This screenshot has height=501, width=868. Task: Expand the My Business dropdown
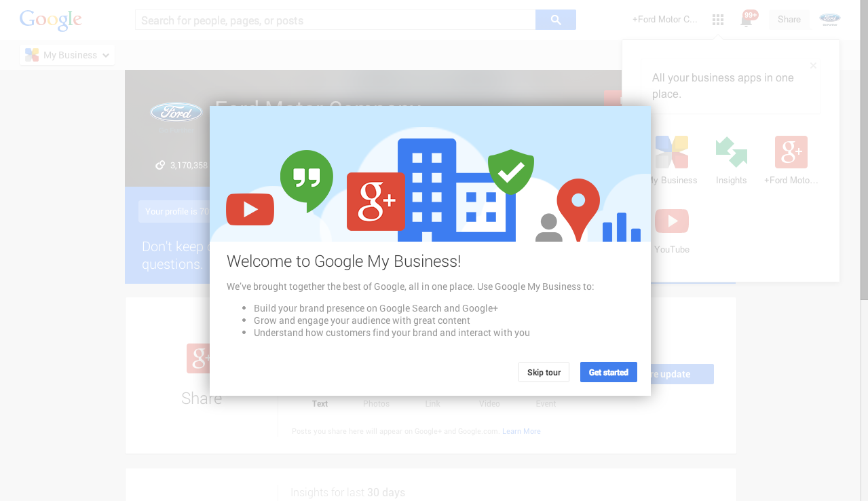pyautogui.click(x=67, y=55)
